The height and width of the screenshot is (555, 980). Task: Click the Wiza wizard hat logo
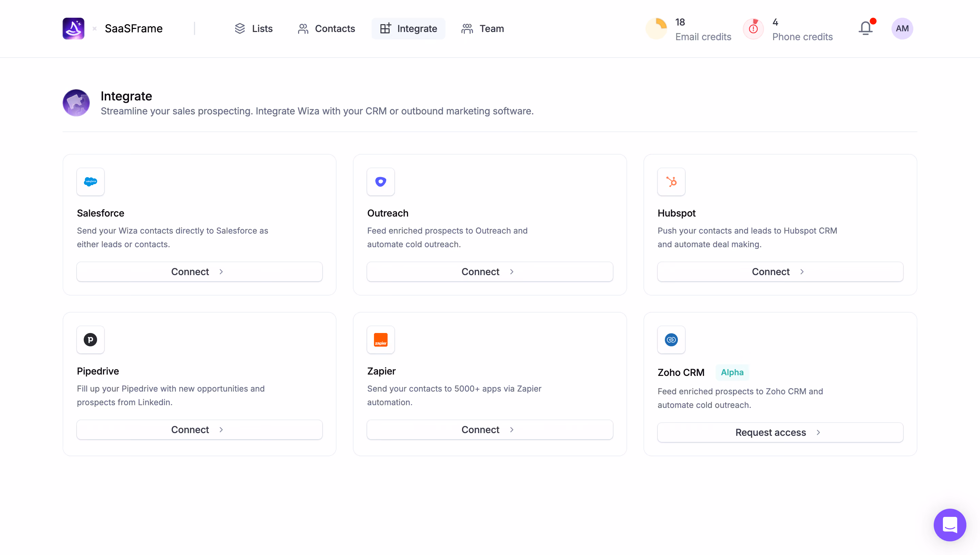[73, 29]
